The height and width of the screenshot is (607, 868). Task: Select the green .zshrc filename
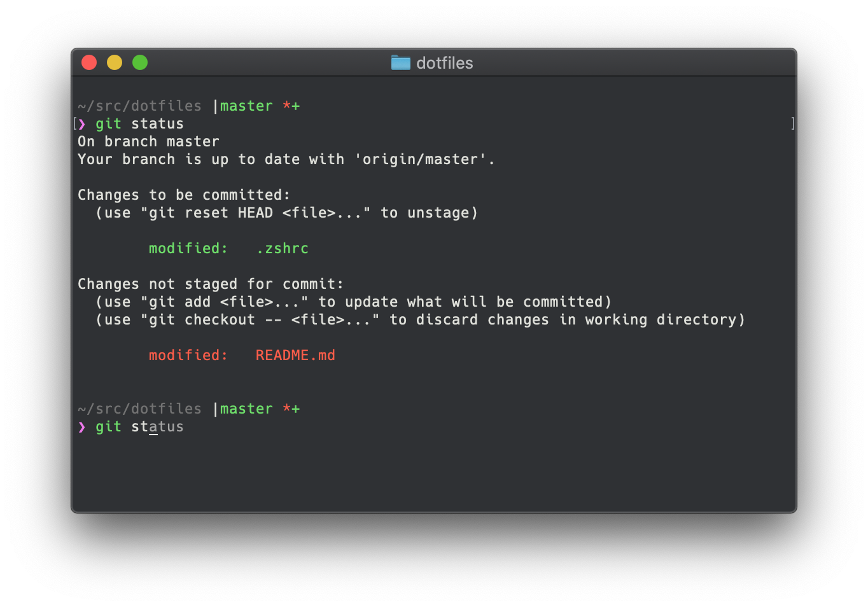tap(283, 248)
